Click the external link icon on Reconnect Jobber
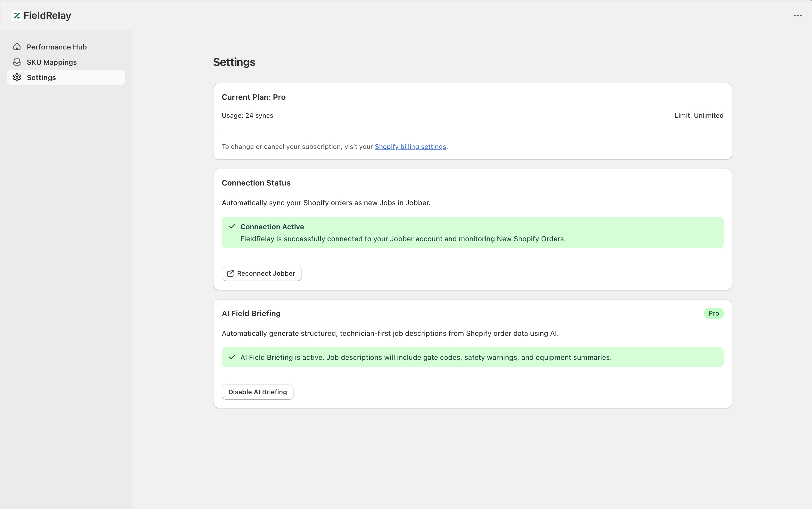Image resolution: width=812 pixels, height=509 pixels. point(230,273)
